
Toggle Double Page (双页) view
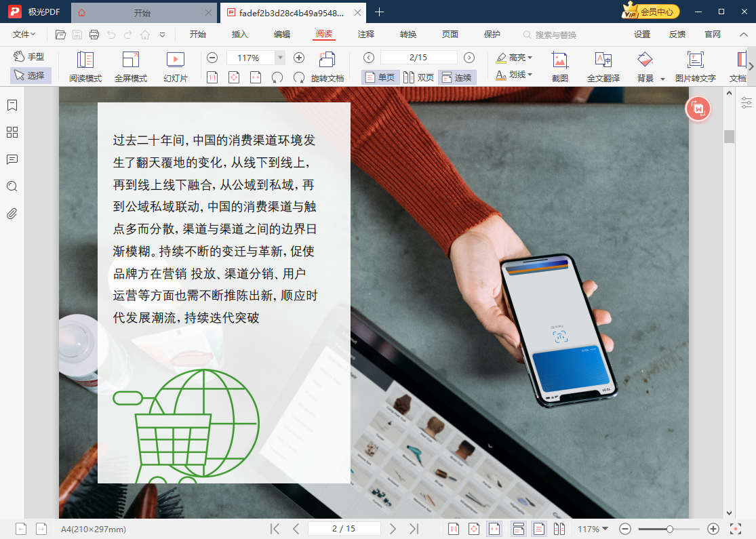(418, 77)
